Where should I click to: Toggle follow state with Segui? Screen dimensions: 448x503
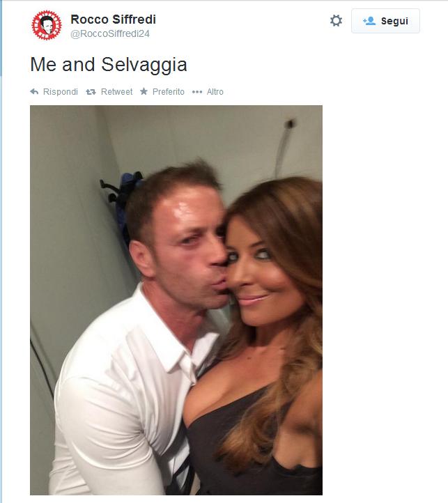pyautogui.click(x=385, y=21)
